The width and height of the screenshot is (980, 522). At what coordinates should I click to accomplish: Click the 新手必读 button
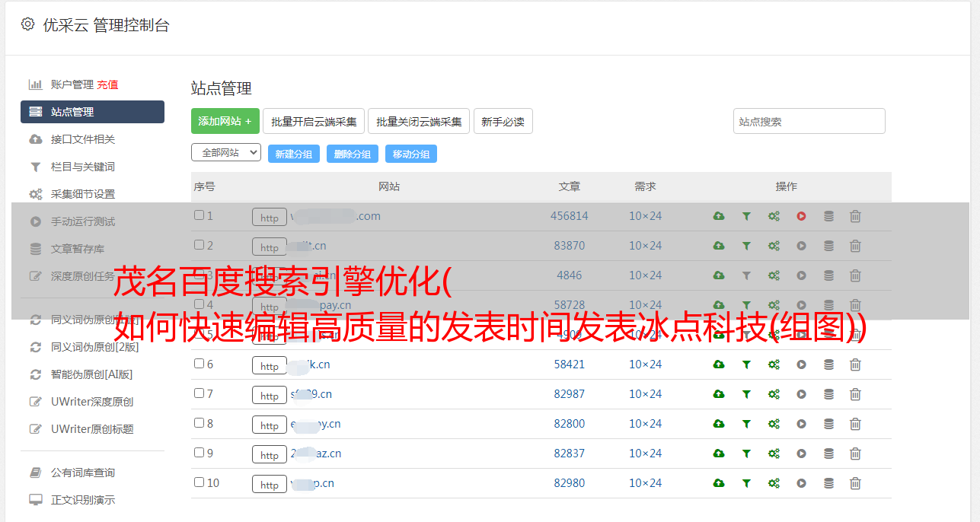click(x=503, y=121)
